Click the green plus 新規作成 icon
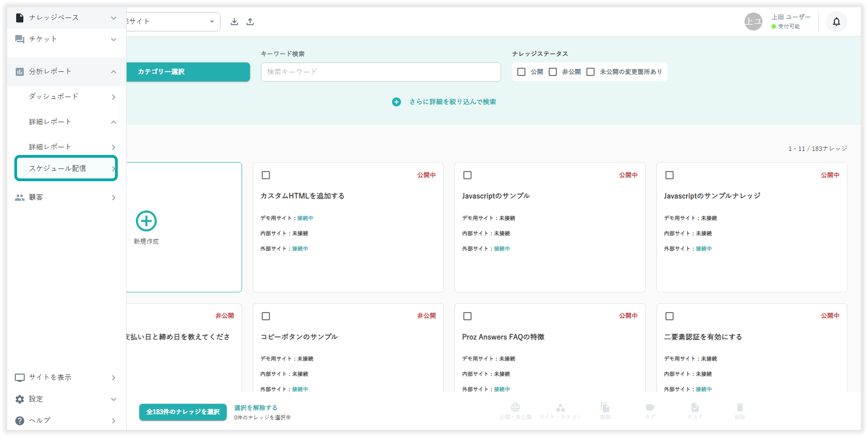The image size is (868, 437). click(146, 221)
